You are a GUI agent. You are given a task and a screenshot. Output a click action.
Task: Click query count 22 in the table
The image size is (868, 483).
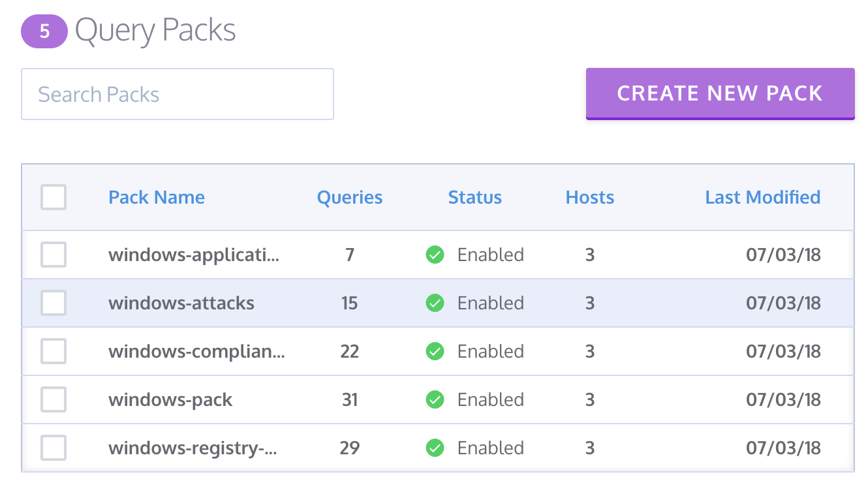pyautogui.click(x=350, y=351)
